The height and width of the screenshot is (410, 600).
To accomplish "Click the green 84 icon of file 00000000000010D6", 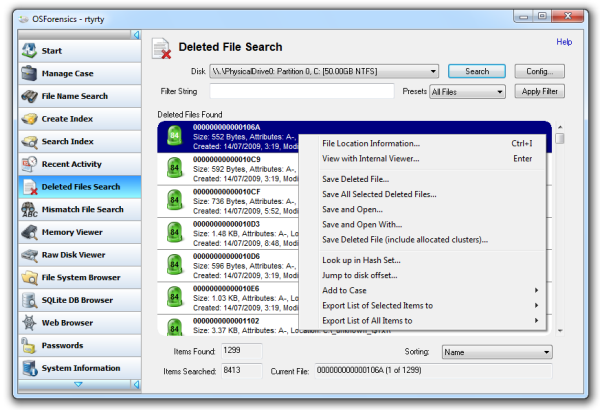I will click(174, 265).
